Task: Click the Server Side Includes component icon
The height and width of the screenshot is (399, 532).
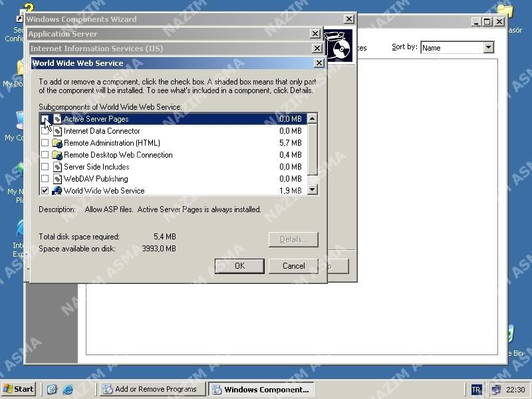Action: (x=57, y=167)
